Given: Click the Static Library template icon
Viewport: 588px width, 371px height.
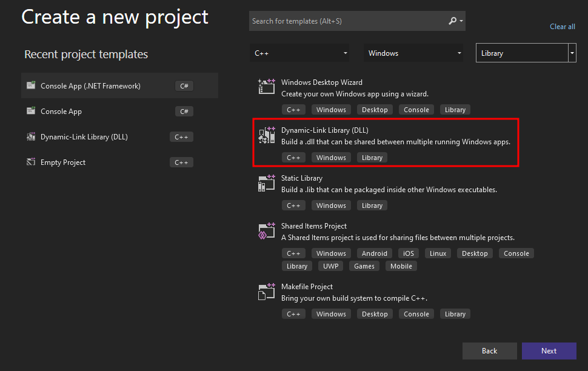Looking at the screenshot, I should tap(267, 182).
